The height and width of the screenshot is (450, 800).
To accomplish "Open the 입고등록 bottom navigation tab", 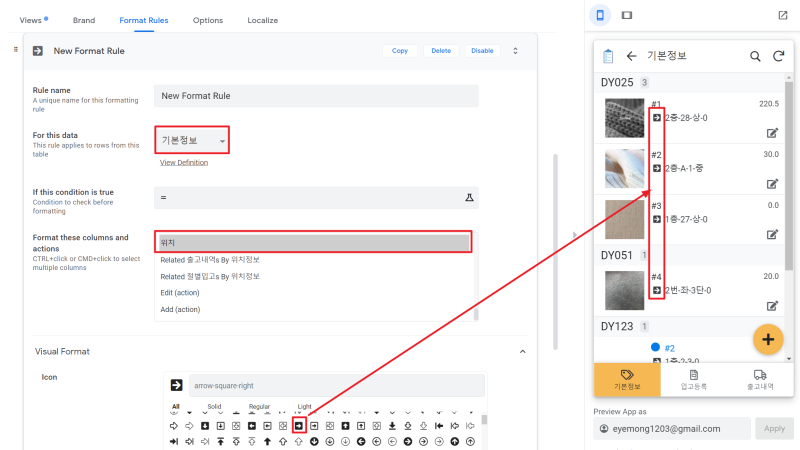I will pyautogui.click(x=694, y=380).
